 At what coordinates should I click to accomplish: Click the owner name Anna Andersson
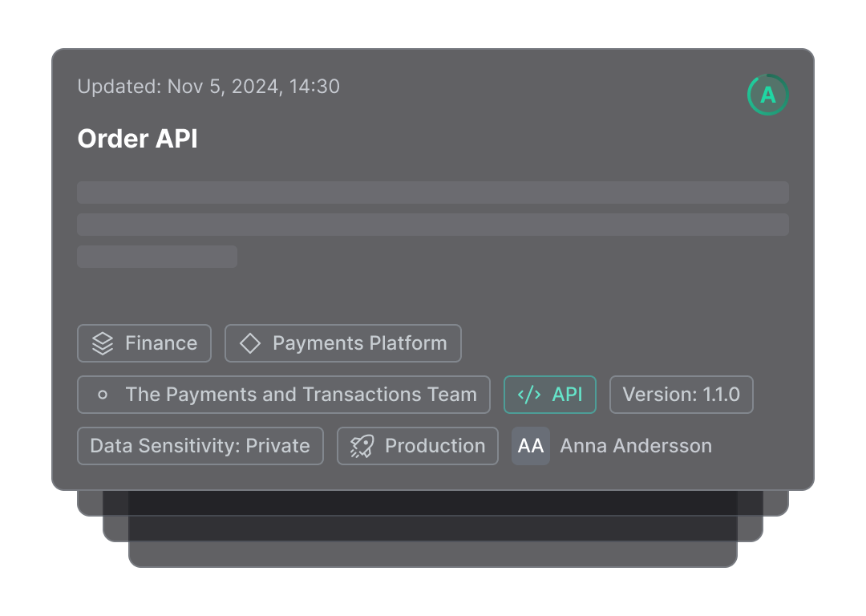pos(636,446)
